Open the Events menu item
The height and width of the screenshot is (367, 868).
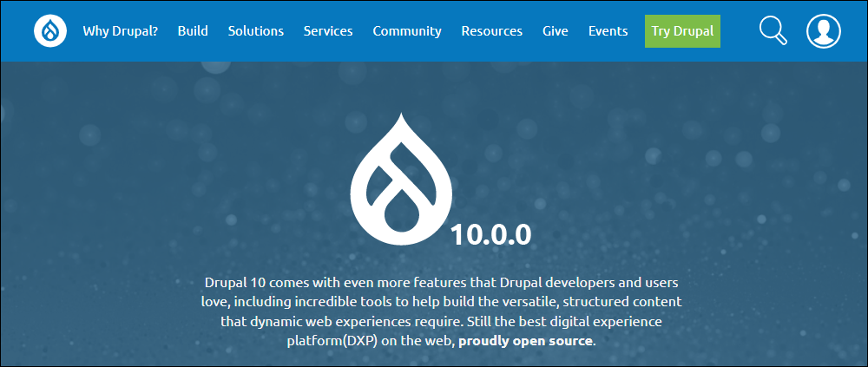[x=608, y=31]
